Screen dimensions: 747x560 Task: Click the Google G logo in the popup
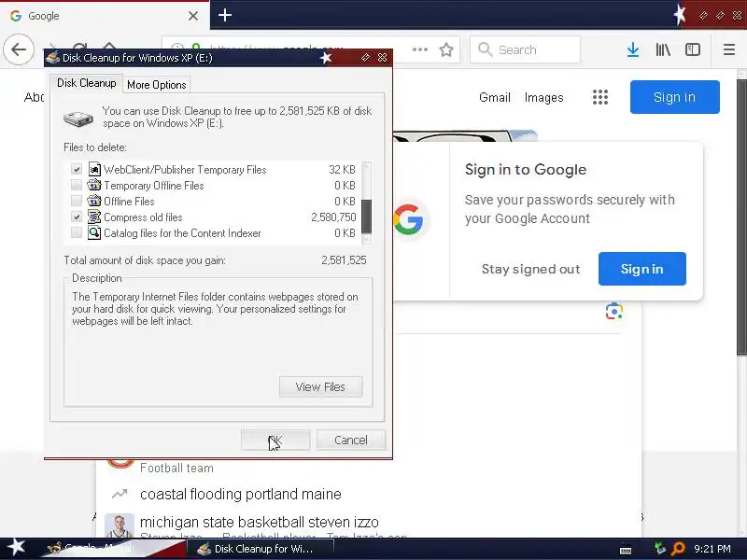408,219
